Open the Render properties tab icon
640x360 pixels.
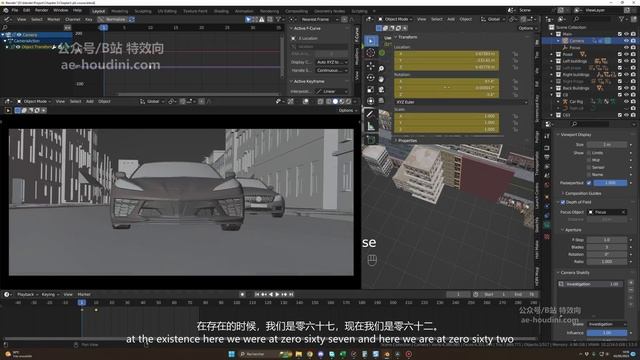(x=547, y=148)
